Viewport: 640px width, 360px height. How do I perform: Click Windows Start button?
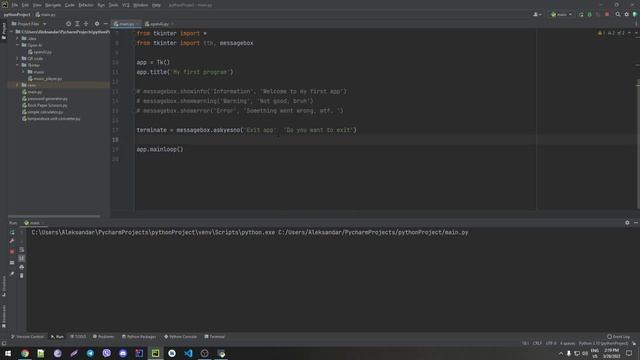click(x=8, y=353)
